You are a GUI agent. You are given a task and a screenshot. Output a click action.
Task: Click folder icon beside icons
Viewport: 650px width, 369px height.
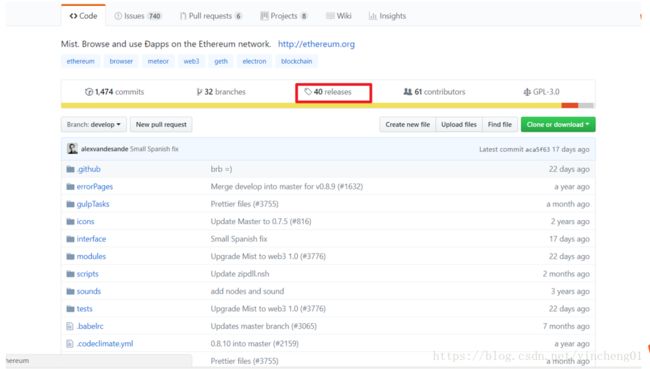70,221
